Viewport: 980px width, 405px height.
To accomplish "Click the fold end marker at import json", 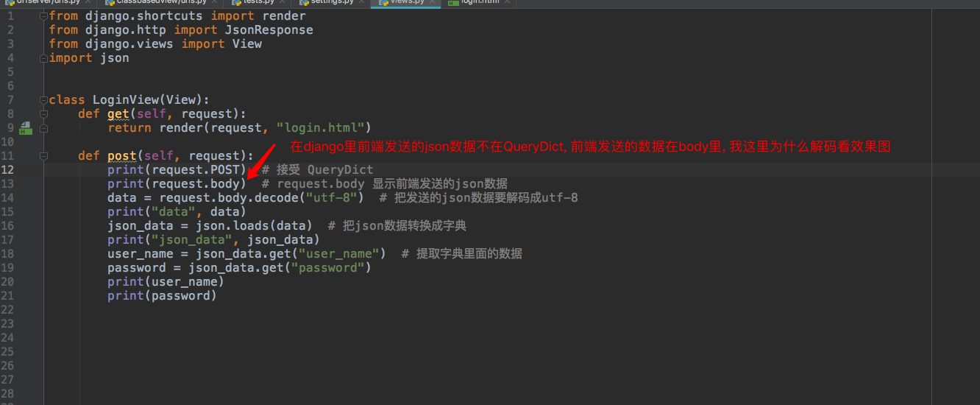I will [x=44, y=57].
